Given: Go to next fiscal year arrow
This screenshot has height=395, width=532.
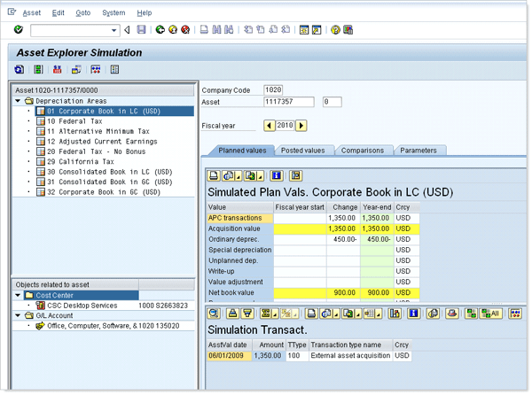Looking at the screenshot, I should [301, 126].
